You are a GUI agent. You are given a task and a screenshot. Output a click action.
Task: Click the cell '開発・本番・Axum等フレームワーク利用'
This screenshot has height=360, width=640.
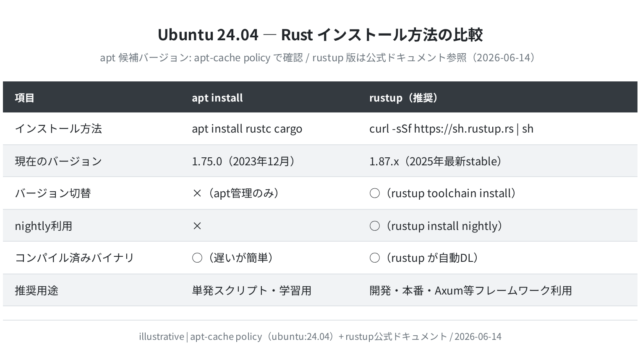(471, 290)
